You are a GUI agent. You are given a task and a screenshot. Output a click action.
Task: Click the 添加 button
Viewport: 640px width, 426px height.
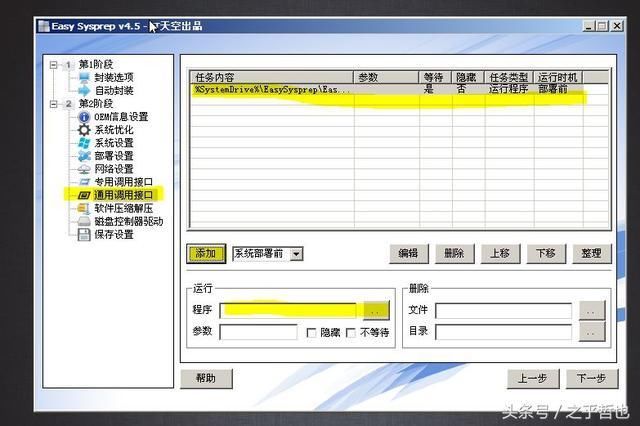coord(205,254)
